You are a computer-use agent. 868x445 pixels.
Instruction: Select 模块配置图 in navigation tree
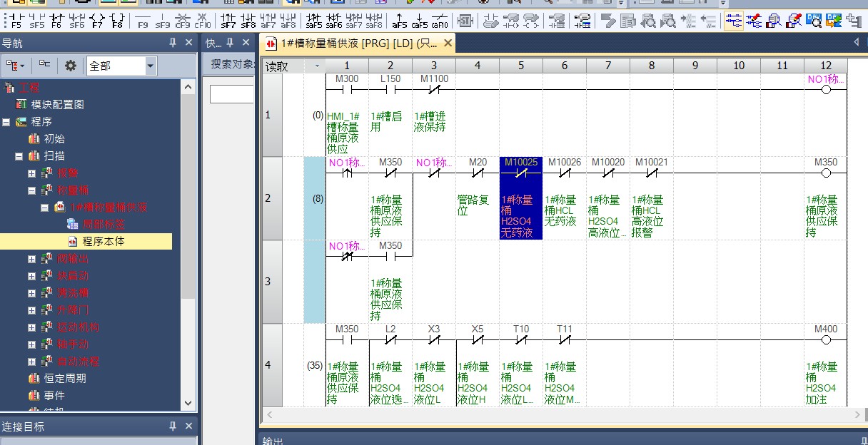57,104
